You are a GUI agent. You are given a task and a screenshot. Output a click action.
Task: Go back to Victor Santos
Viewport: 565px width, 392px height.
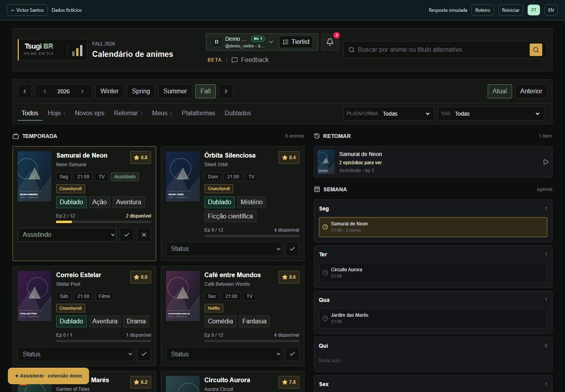pyautogui.click(x=27, y=10)
